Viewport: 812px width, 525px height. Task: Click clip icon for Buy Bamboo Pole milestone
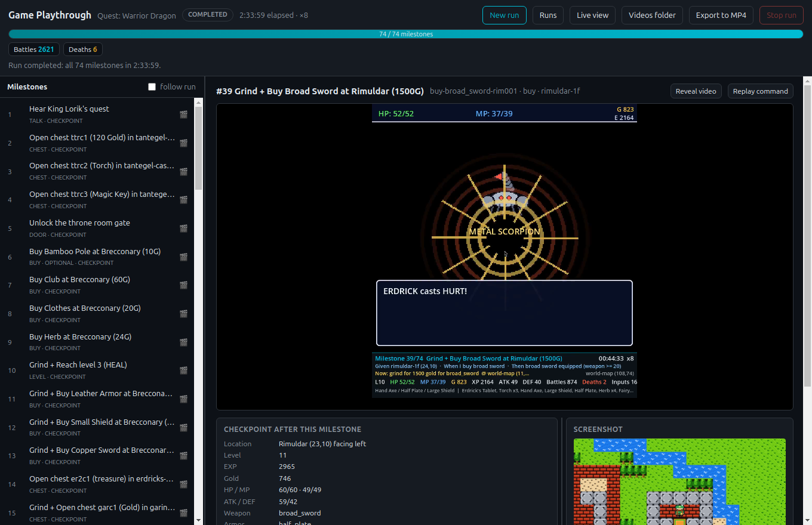[x=184, y=257]
